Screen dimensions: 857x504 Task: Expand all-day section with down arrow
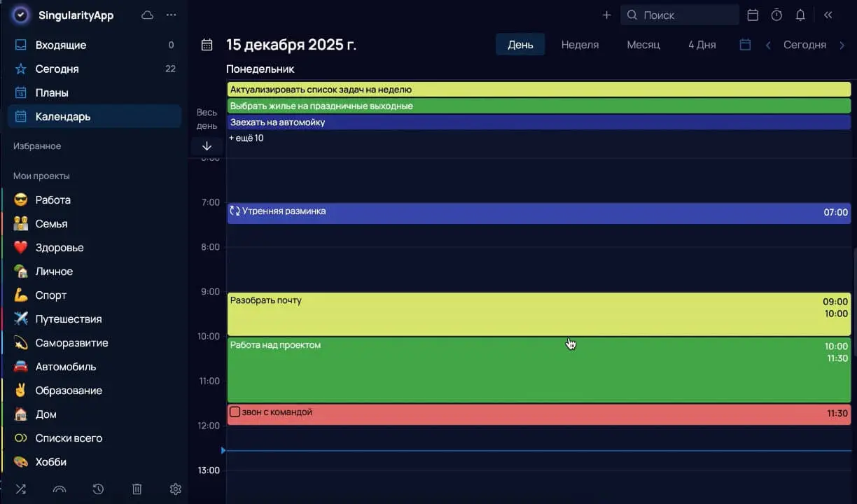207,146
